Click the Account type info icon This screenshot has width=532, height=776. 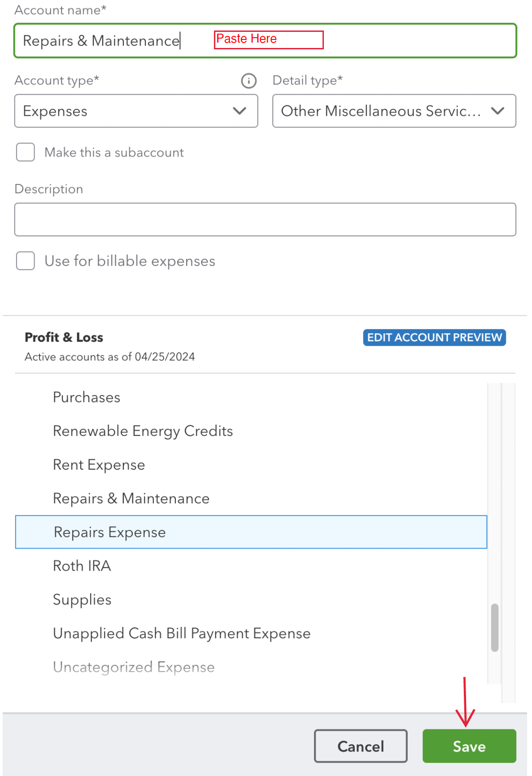click(x=248, y=81)
